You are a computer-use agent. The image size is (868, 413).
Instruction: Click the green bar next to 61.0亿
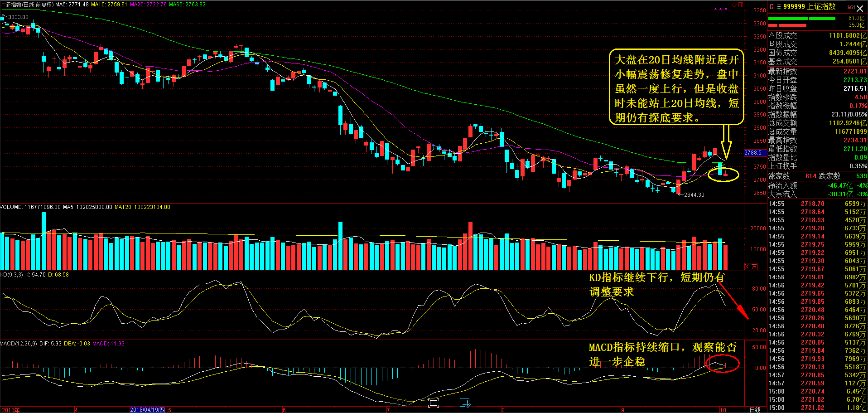[x=801, y=19]
